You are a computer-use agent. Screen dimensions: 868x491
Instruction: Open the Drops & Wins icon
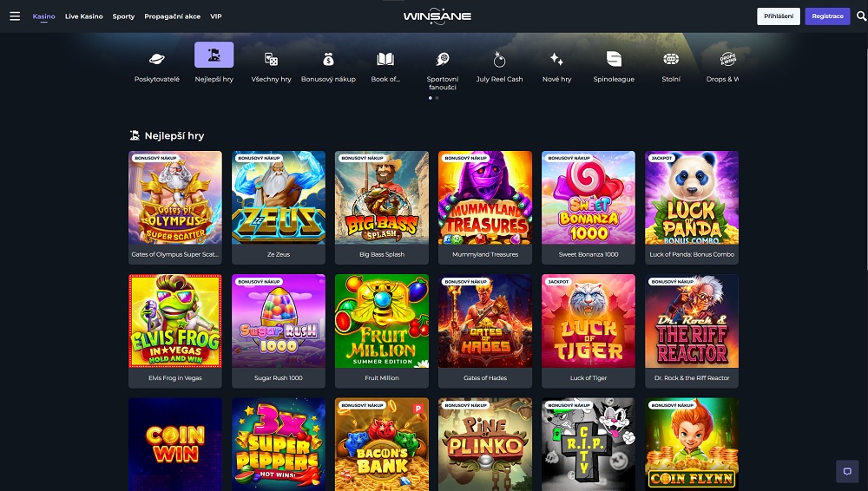point(727,59)
